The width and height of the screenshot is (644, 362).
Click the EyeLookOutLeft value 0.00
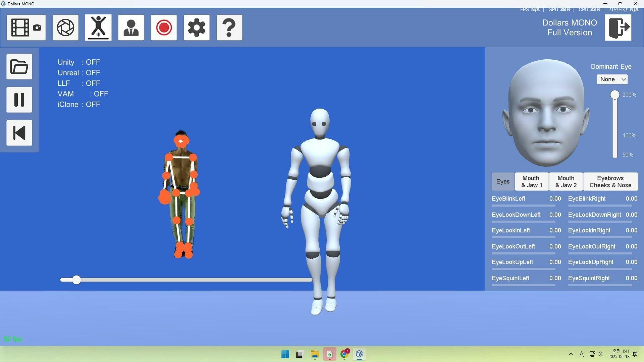555,247
